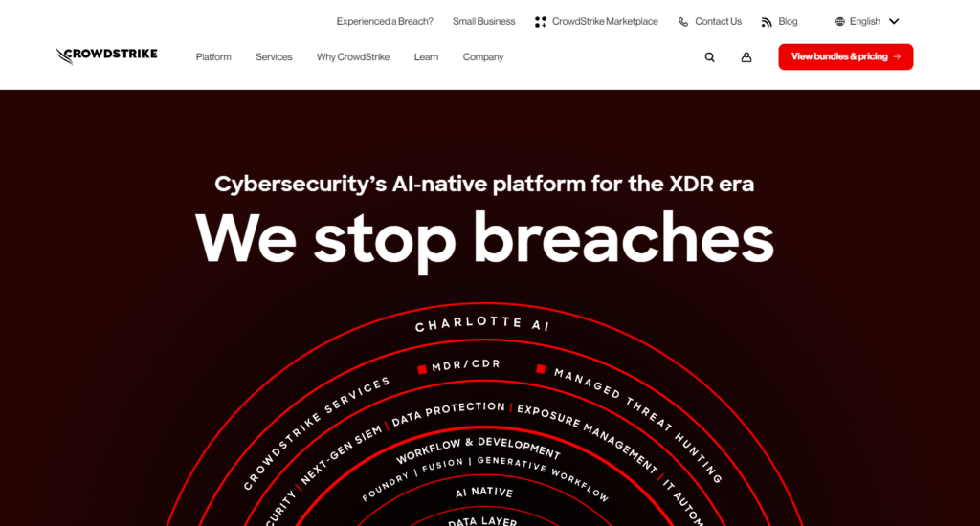980x526 pixels.
Task: Expand the English language dropdown chevron
Action: coord(894,21)
